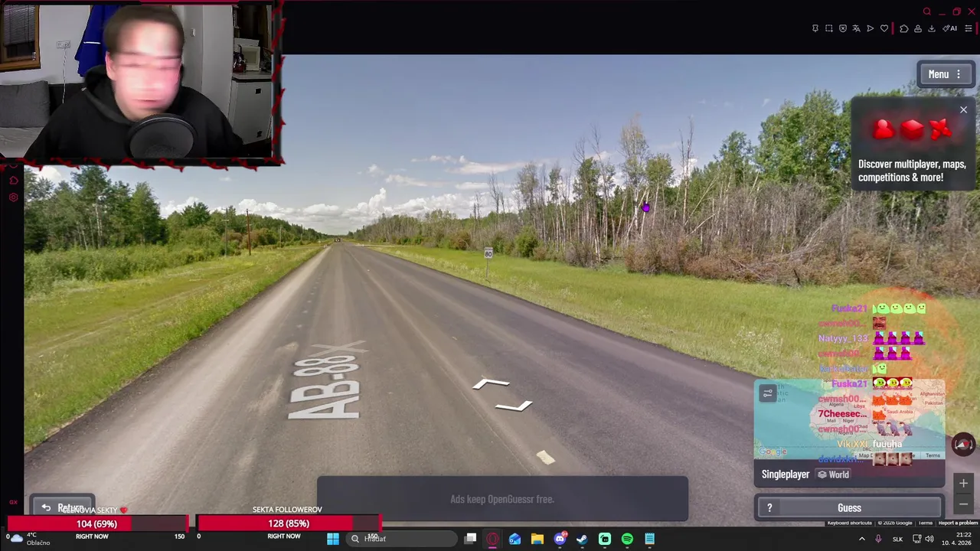Click the forward navigation arrow on road
This screenshot has width=980, height=551.
491,384
